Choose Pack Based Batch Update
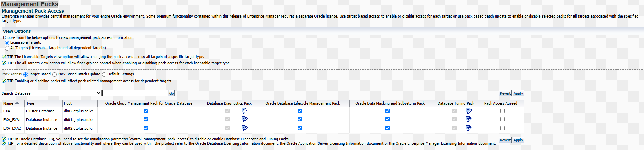This screenshot has height=150, width=644. click(x=54, y=74)
